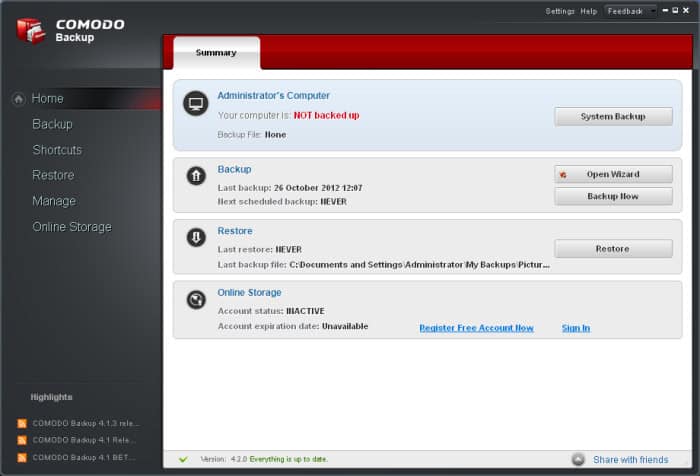This screenshot has width=700, height=476.
Task: Click the Home icon in sidebar
Action: 18,99
